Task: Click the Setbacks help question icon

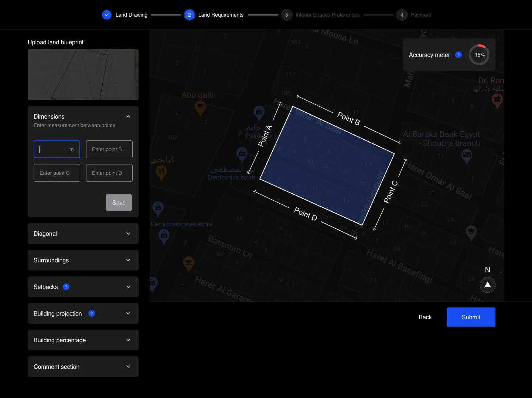Action: pos(66,287)
